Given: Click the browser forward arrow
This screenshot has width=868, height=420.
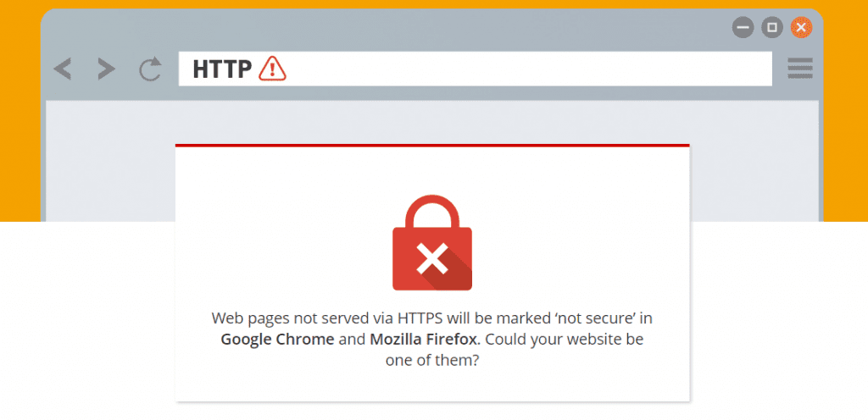Looking at the screenshot, I should tap(106, 69).
